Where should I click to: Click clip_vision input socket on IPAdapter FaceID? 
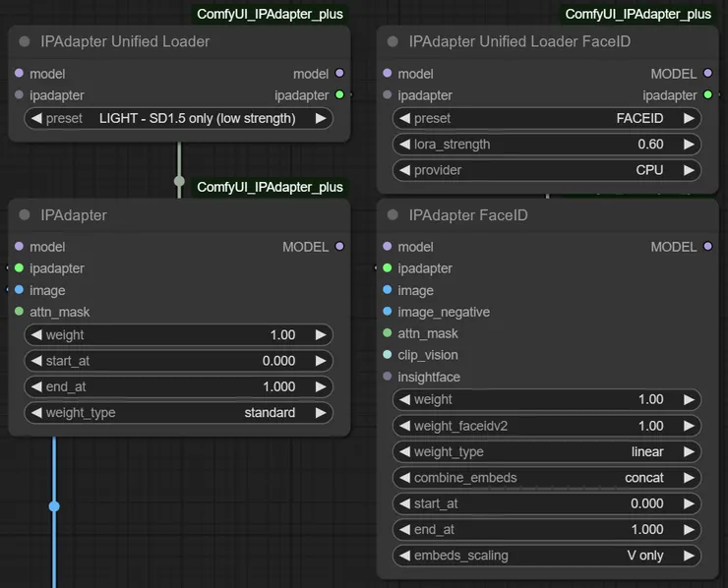click(x=388, y=355)
